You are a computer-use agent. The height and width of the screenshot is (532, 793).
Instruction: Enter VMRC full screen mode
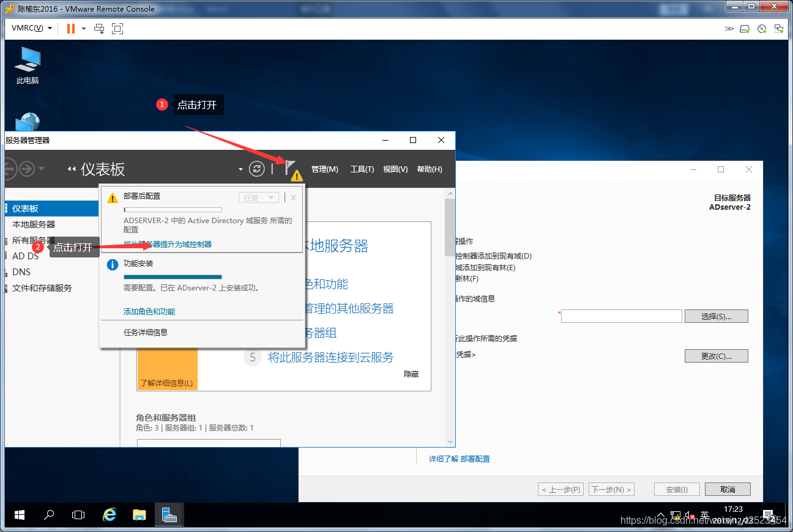117,29
